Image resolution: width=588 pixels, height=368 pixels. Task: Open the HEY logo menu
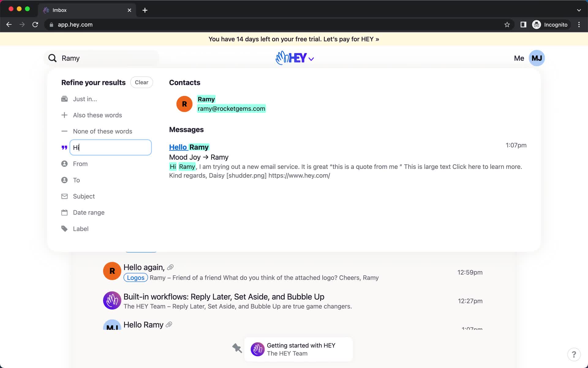coord(295,58)
